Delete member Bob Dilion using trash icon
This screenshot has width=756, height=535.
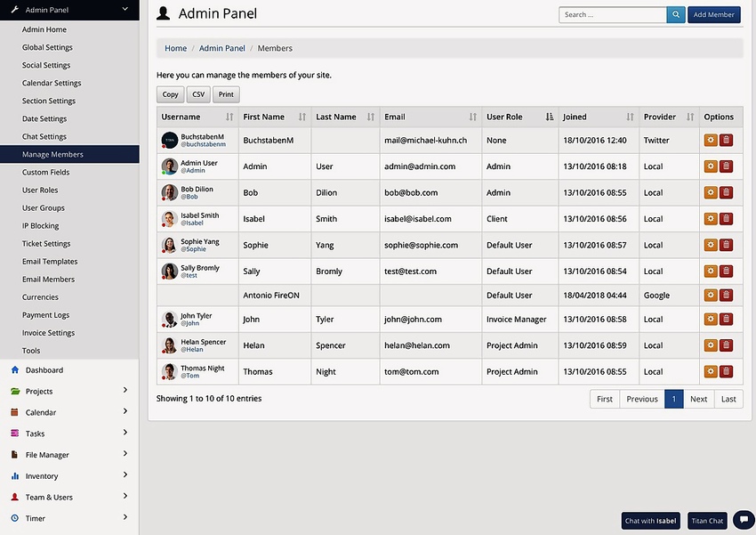[728, 191]
